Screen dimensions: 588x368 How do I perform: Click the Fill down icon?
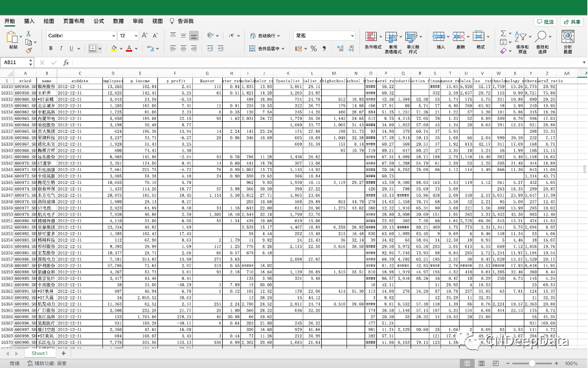point(503,42)
